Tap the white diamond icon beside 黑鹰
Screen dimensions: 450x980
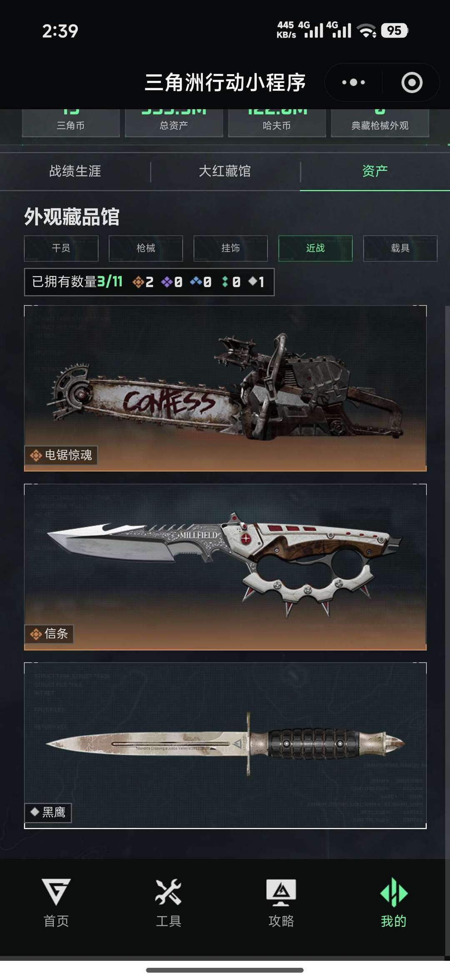click(35, 812)
